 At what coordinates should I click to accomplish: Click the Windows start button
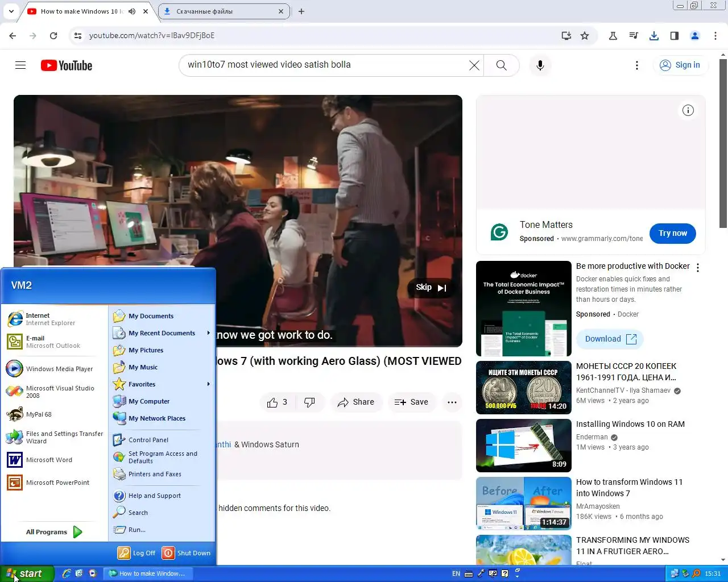27,573
